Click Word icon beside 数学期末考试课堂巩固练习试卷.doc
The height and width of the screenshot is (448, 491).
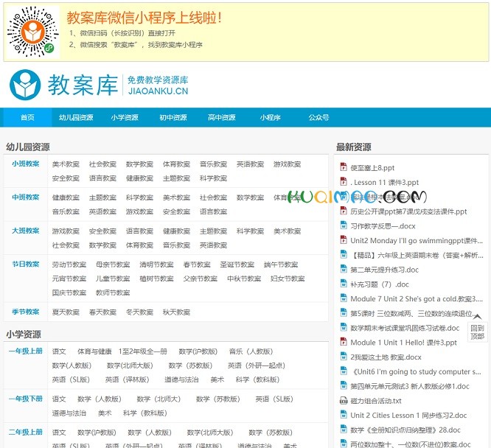[x=344, y=327]
